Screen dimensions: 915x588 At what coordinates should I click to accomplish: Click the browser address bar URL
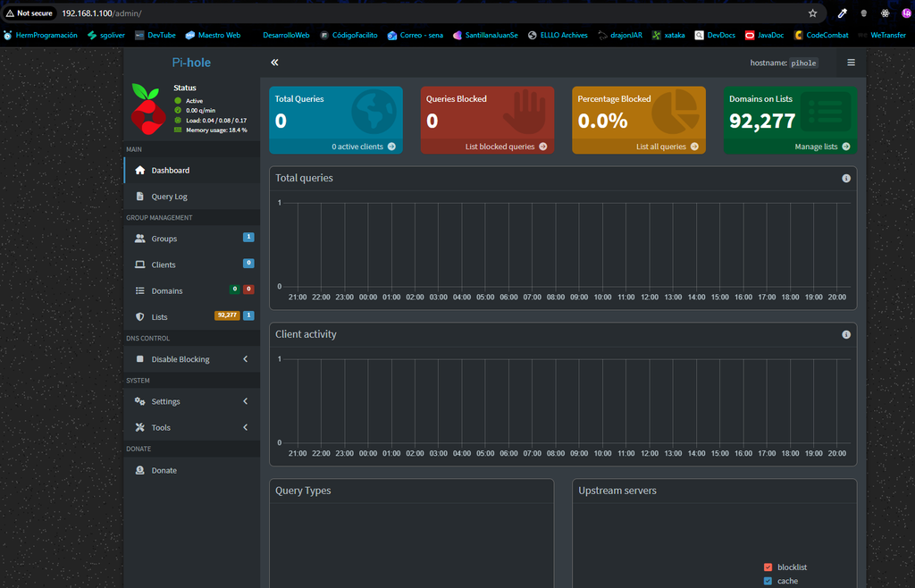[102, 13]
